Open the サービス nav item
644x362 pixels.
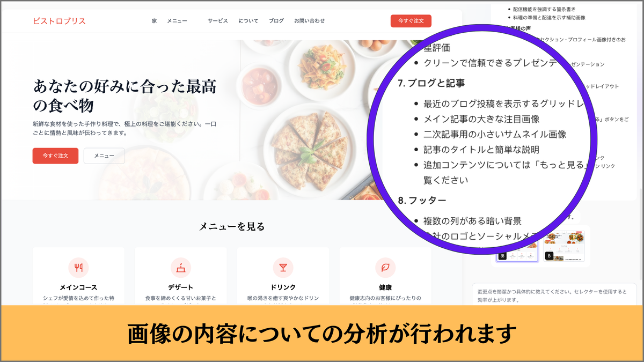(x=218, y=21)
